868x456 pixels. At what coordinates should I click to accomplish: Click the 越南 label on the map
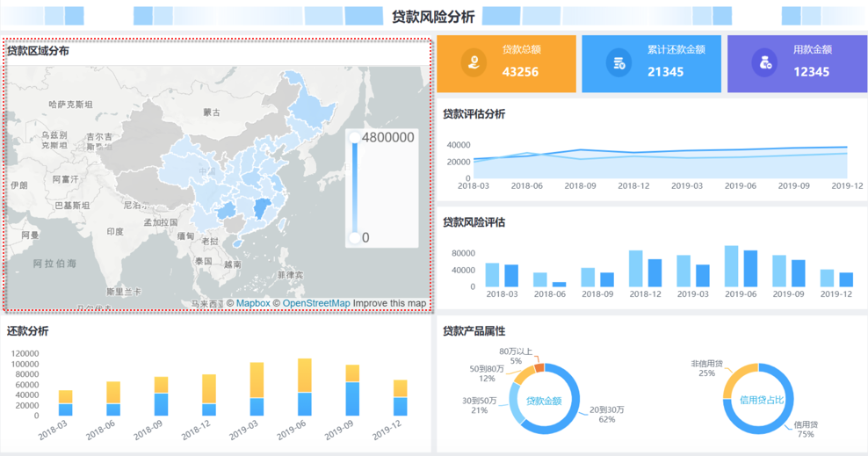coord(232,264)
